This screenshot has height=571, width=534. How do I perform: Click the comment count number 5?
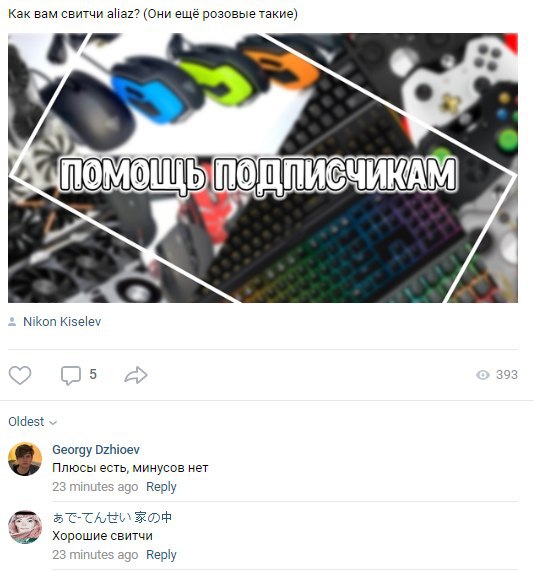(x=93, y=374)
